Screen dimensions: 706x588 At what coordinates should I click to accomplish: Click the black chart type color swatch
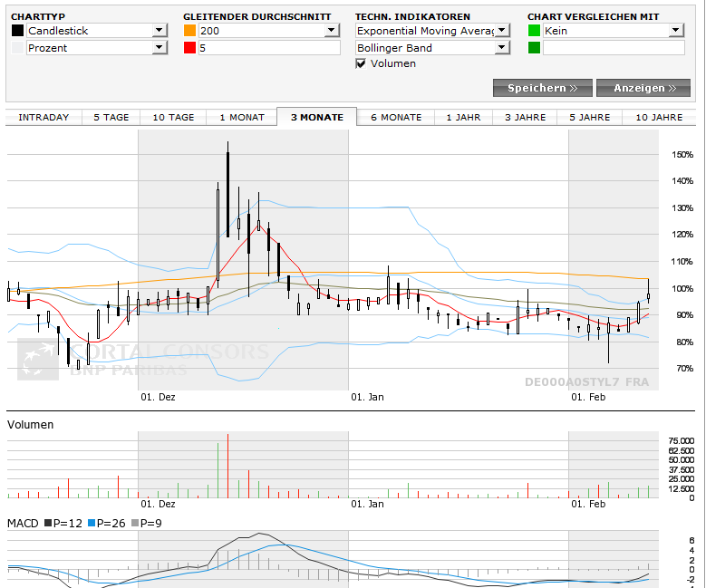[17, 31]
